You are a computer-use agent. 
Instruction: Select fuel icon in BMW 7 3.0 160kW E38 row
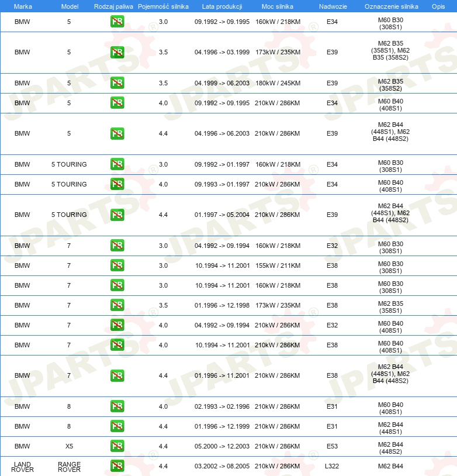coord(117,285)
